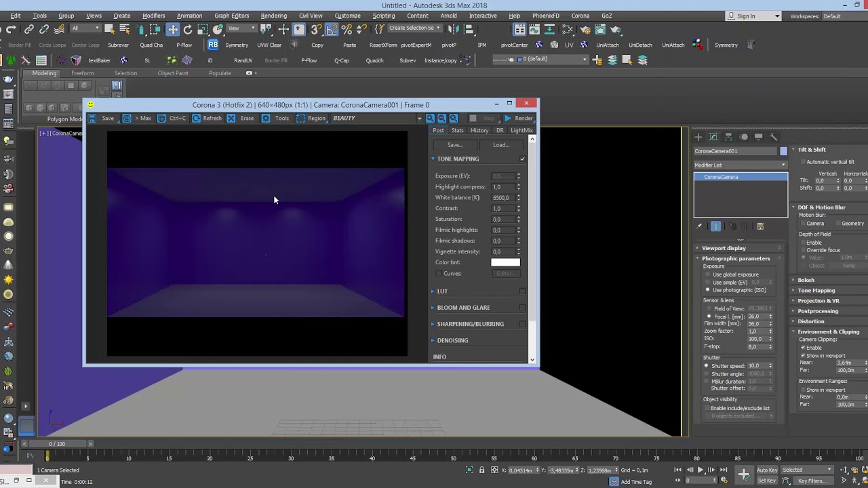Enable Depth of Field checkbox

click(x=802, y=243)
